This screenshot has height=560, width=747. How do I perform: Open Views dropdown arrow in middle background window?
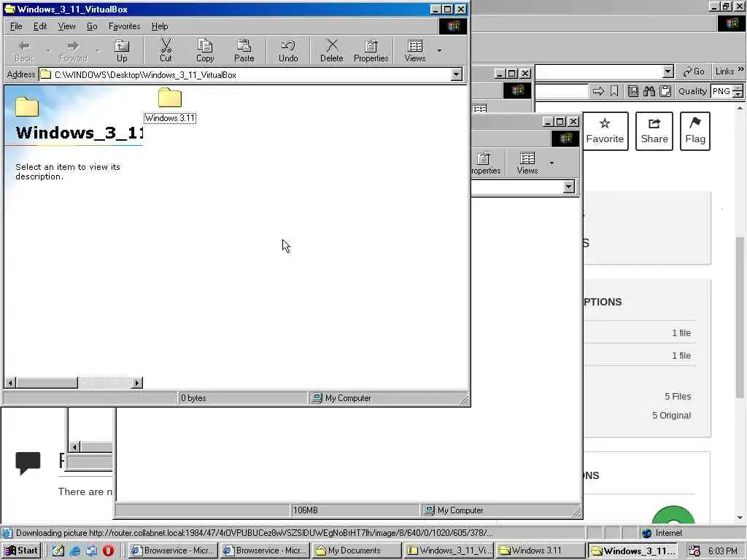pos(551,163)
